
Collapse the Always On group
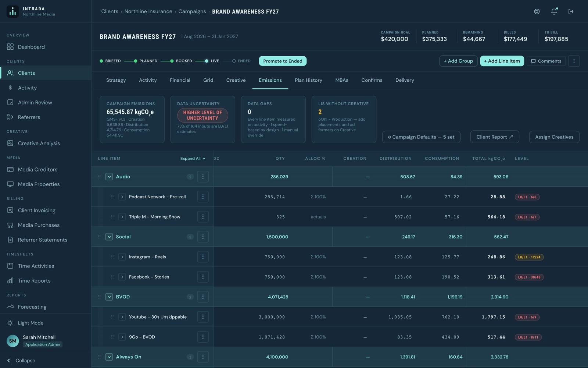pyautogui.click(x=109, y=357)
